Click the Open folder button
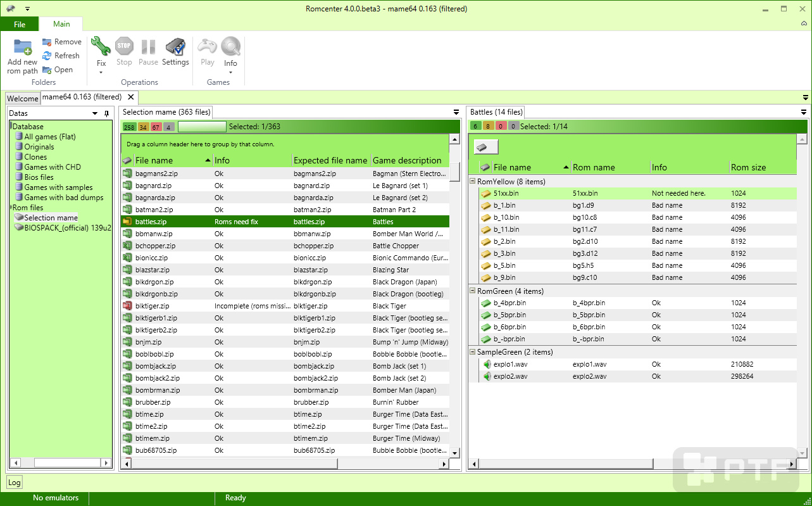Screen dimensions: 812x506 click(58, 70)
